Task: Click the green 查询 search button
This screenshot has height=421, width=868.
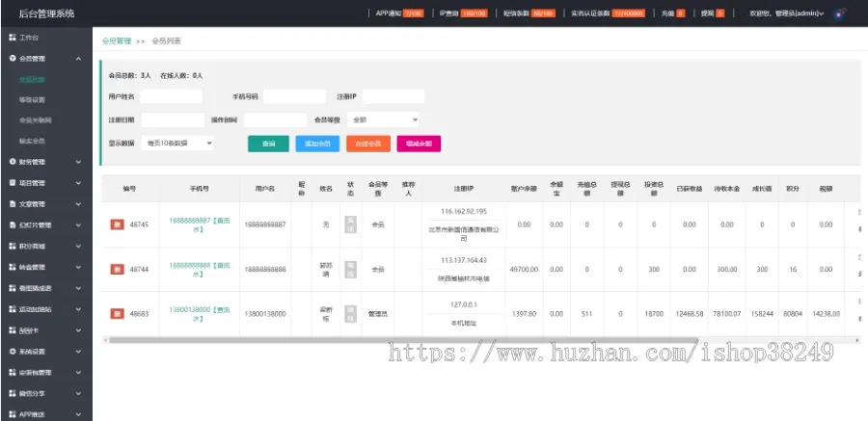Action: 268,144
